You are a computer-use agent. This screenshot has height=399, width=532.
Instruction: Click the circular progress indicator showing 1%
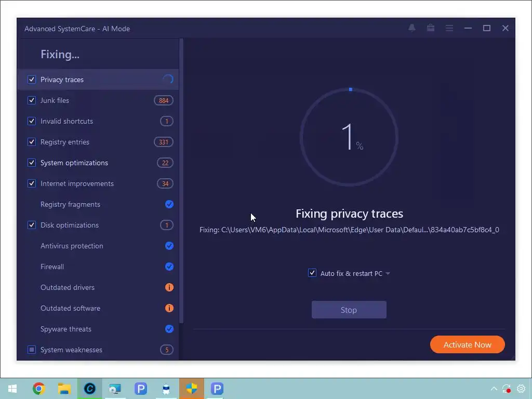349,137
